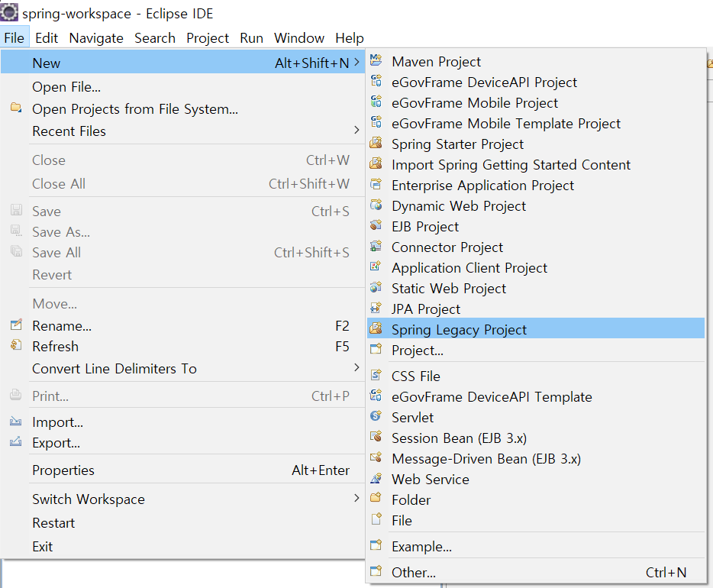713x588 pixels.
Task: Click the Import icon in File menu
Action: coord(16,421)
